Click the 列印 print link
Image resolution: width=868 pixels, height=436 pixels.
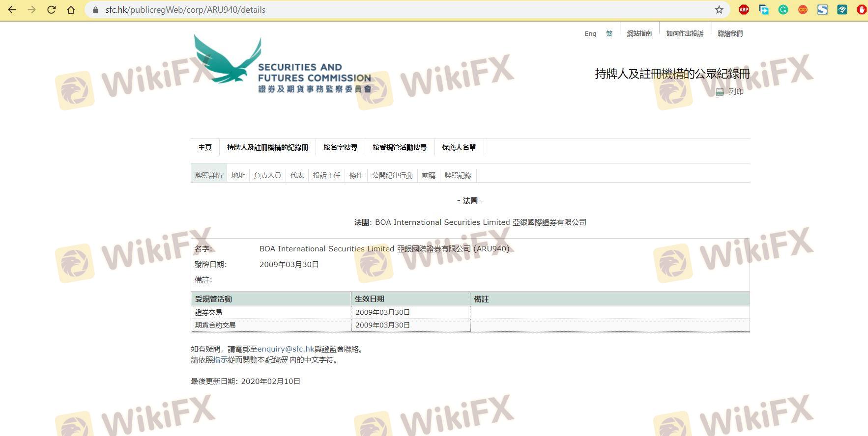736,92
